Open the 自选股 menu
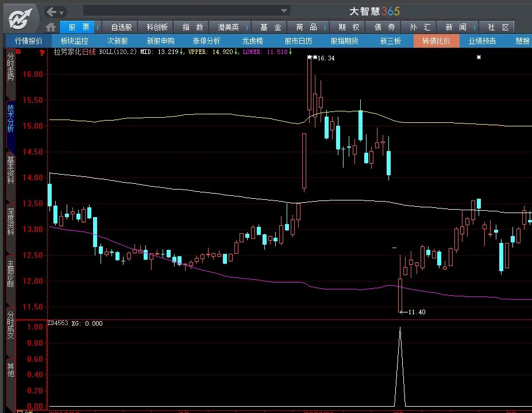This screenshot has width=532, height=413. click(121, 27)
